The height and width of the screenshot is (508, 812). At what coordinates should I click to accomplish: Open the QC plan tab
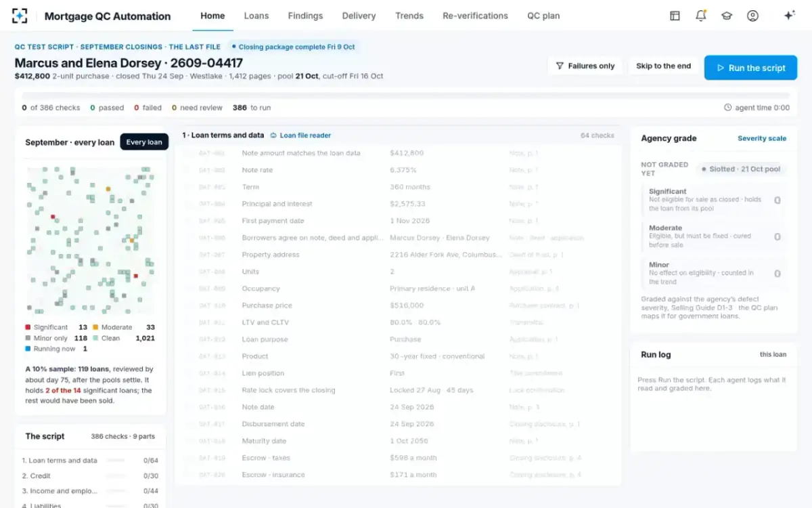click(543, 16)
